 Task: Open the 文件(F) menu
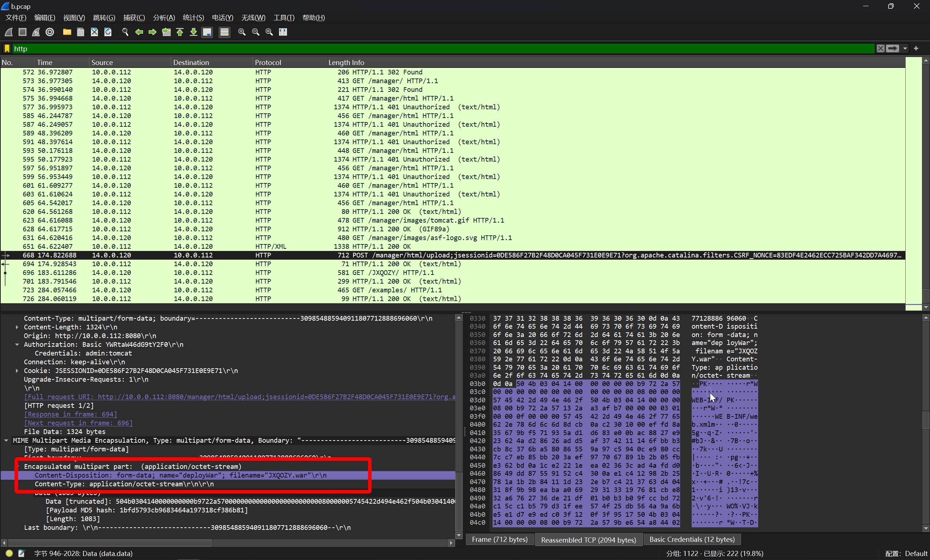(16, 18)
